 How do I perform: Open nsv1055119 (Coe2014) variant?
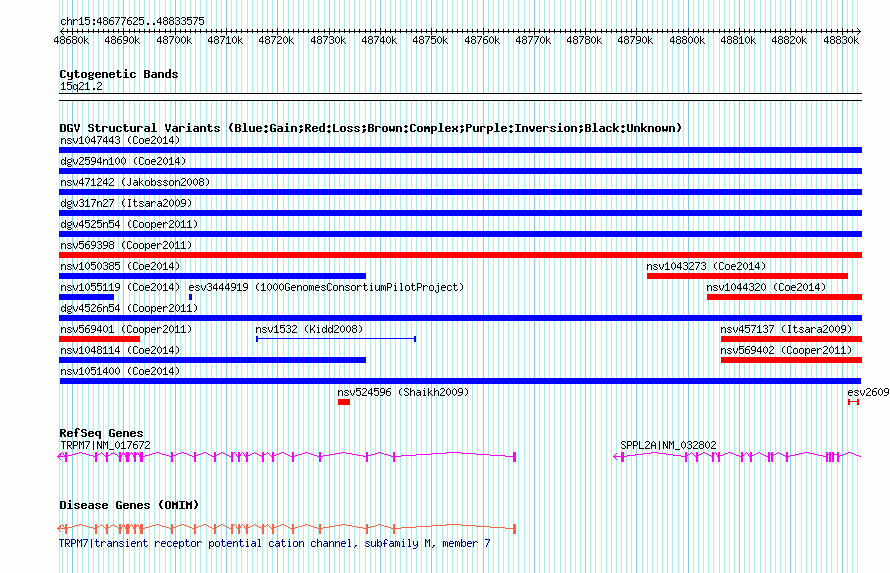120,287
